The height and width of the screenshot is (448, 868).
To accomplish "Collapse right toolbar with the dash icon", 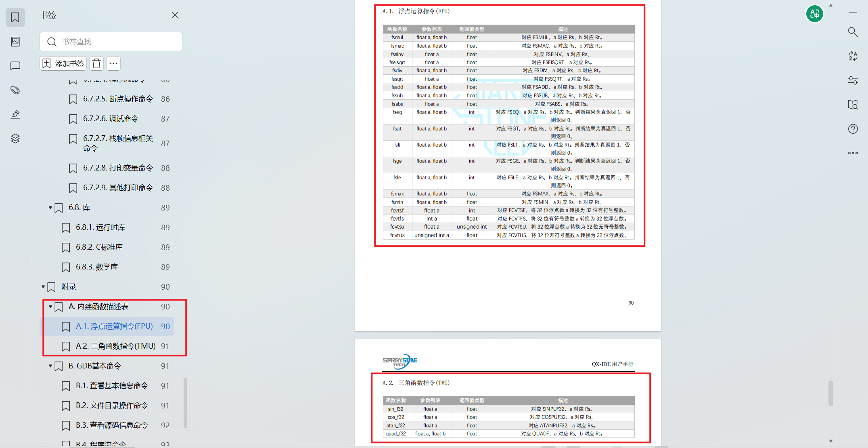I will (853, 13).
